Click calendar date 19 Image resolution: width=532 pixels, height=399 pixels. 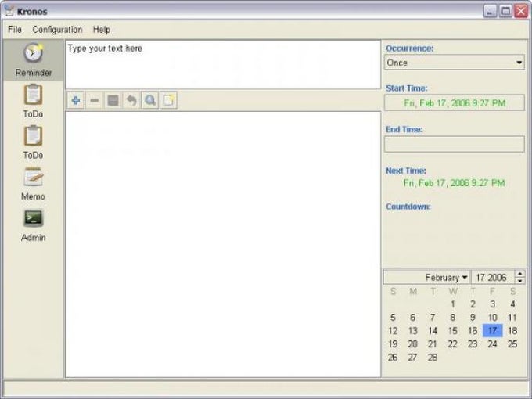393,343
